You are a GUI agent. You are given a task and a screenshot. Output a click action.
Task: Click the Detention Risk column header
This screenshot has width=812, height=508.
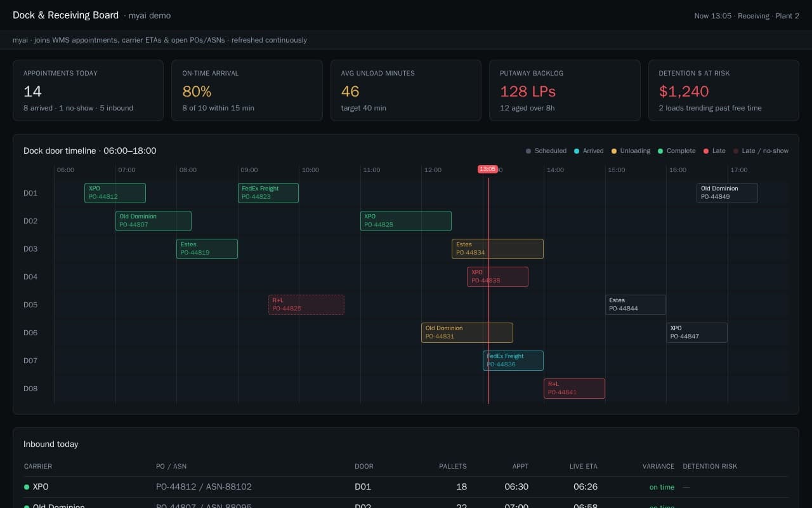click(710, 466)
